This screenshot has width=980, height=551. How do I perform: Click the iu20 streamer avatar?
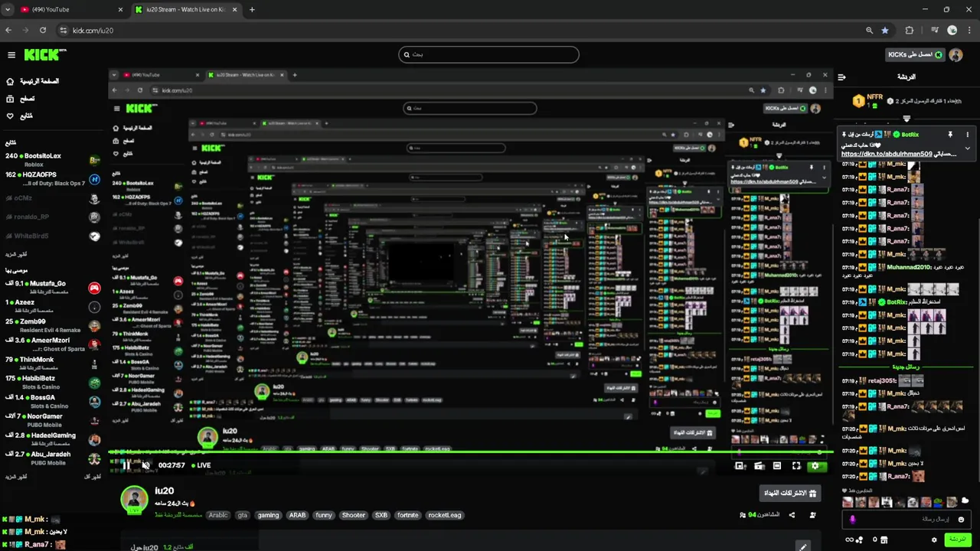coord(134,498)
